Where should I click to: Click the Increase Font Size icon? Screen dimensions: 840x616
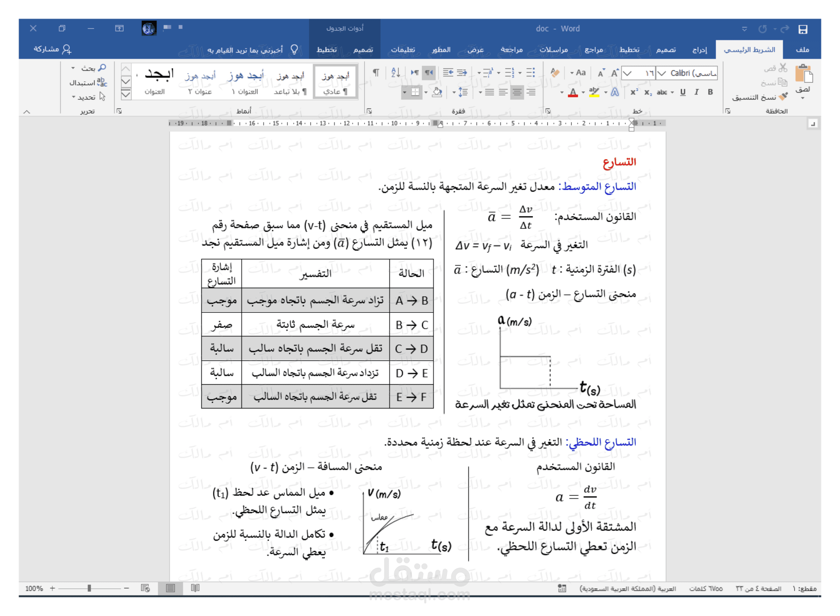pyautogui.click(x=615, y=73)
